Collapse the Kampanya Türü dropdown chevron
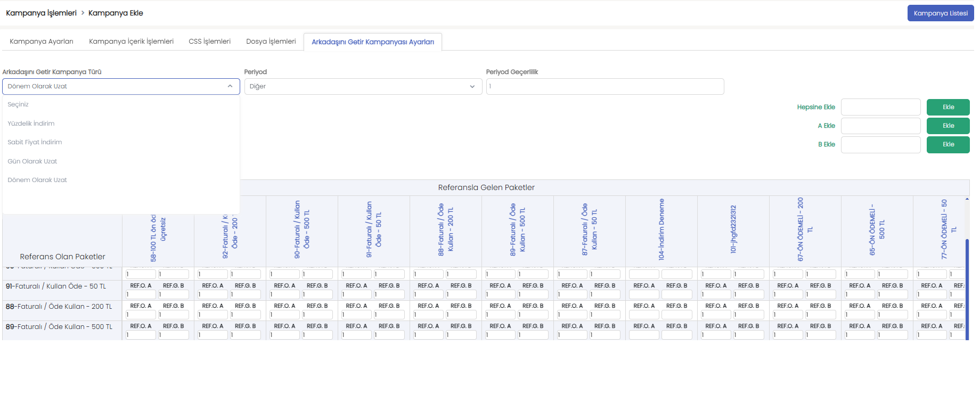The image size is (980, 411). (230, 86)
